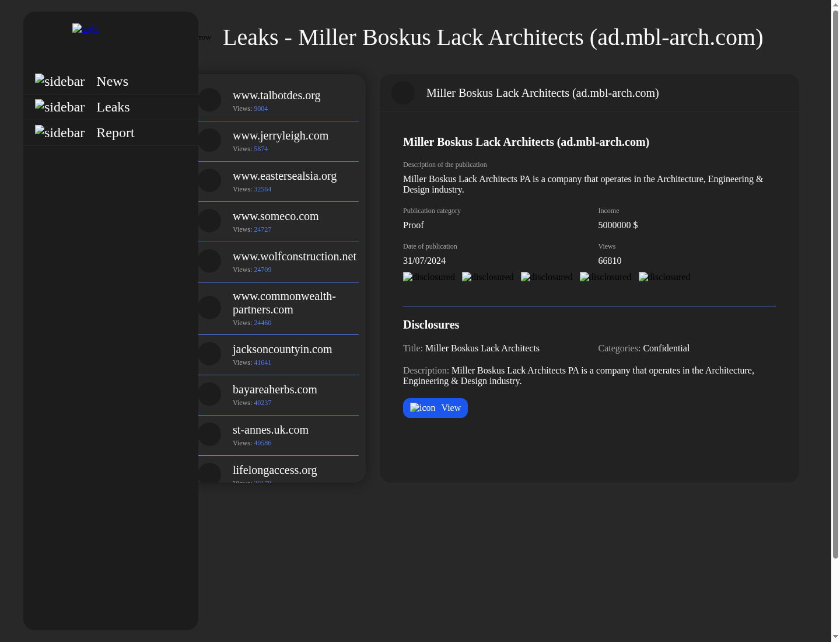The width and height of the screenshot is (840, 642).
Task: Open the News sidebar section
Action: pos(111,81)
